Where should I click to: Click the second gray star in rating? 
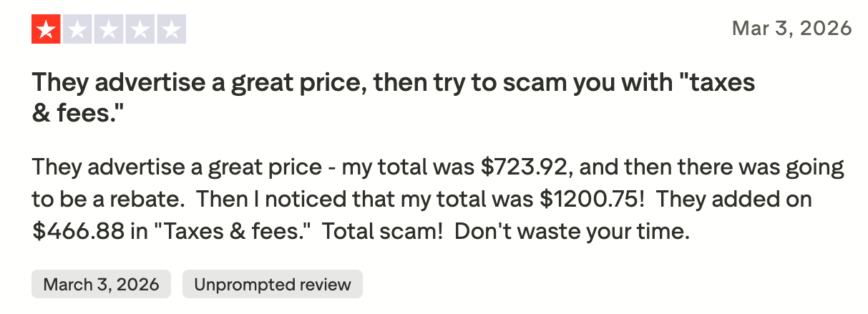[77, 29]
